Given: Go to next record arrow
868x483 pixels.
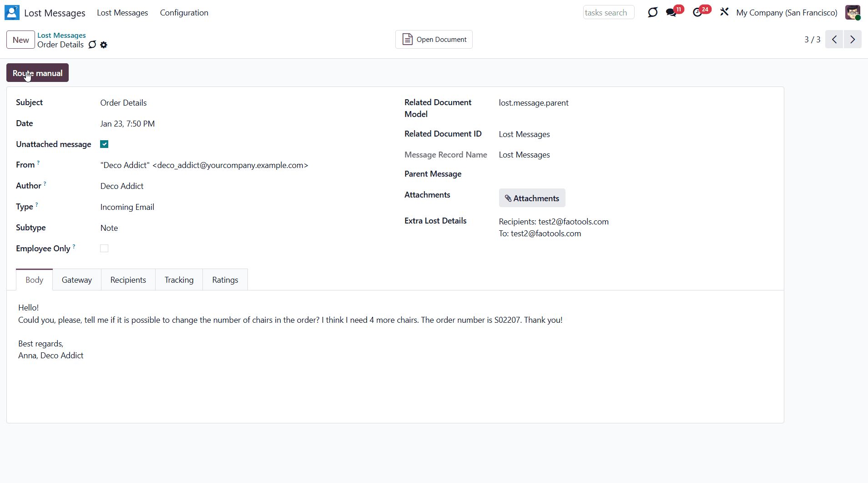Looking at the screenshot, I should pyautogui.click(x=853, y=40).
